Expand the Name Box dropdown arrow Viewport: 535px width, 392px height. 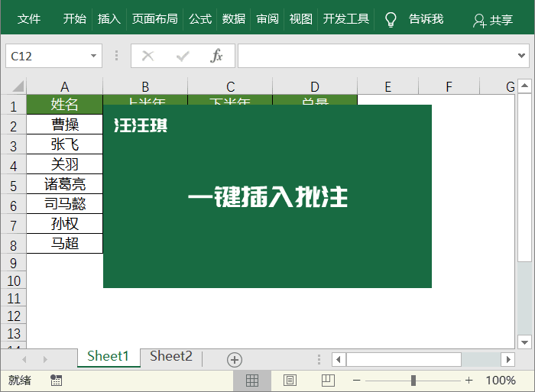[x=95, y=56]
